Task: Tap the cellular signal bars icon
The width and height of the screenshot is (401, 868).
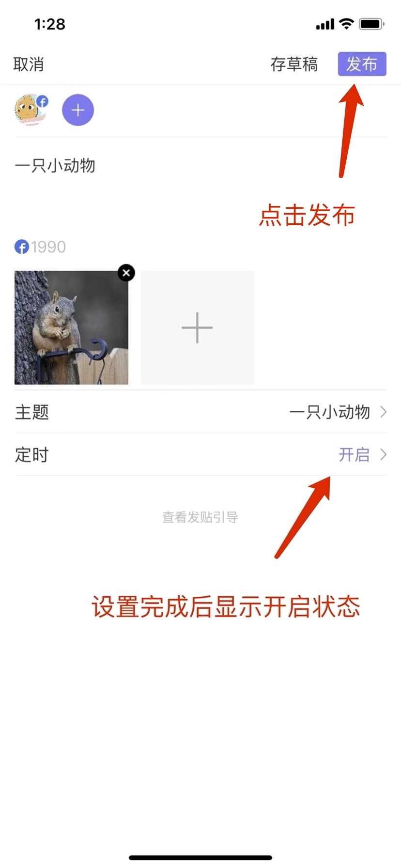Action: (x=325, y=24)
